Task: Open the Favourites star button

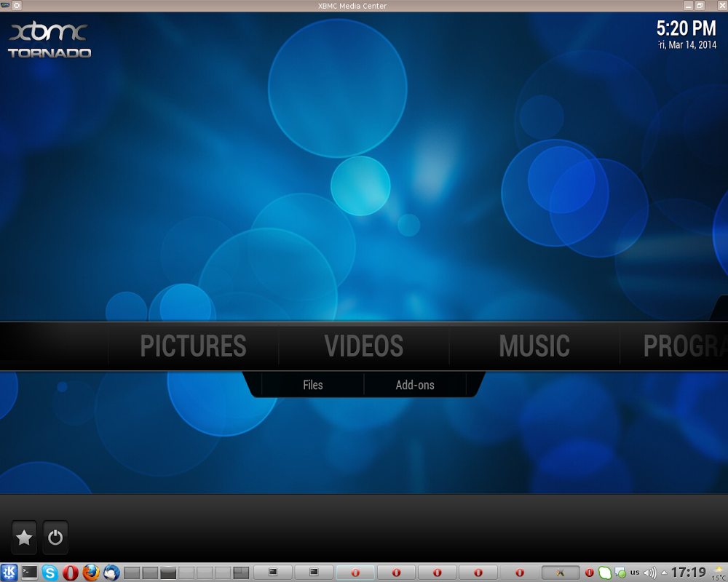Action: [x=24, y=538]
